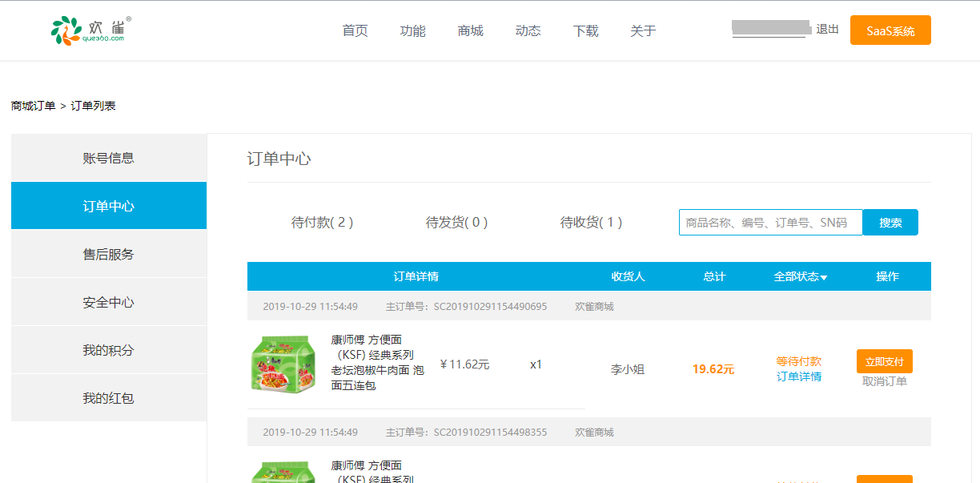
Task: Click the 收货人 column header
Action: (629, 276)
